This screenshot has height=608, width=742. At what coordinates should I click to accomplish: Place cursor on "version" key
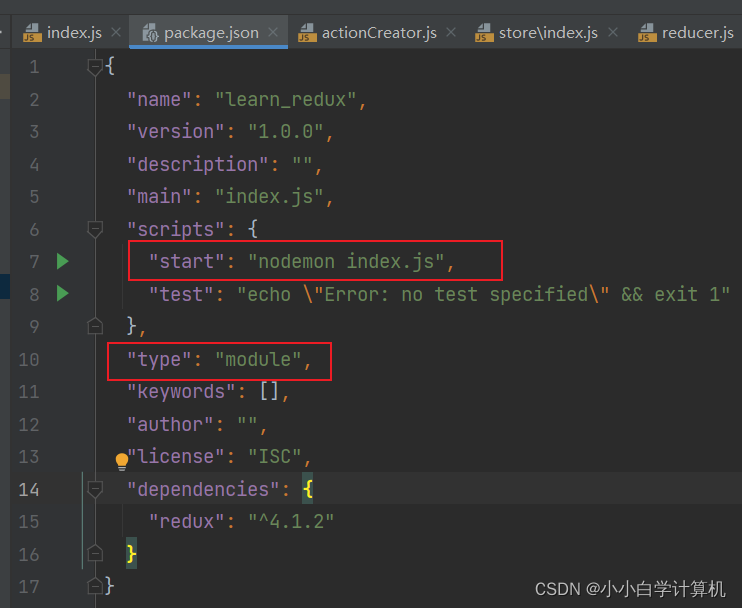tap(176, 132)
